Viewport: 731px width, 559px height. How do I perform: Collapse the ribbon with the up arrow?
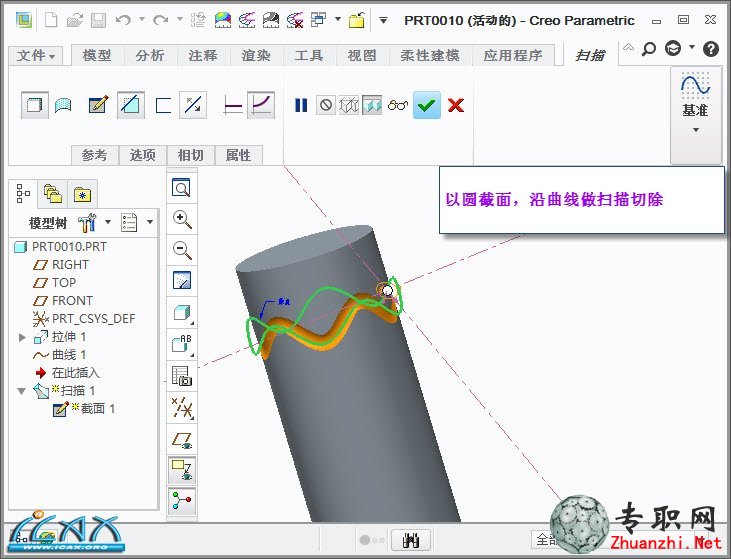coord(628,47)
